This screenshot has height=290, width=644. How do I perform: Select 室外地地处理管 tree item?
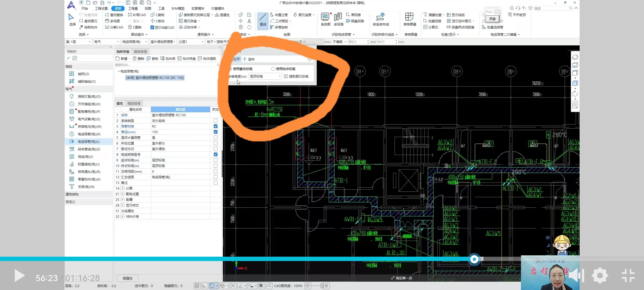click(155, 78)
